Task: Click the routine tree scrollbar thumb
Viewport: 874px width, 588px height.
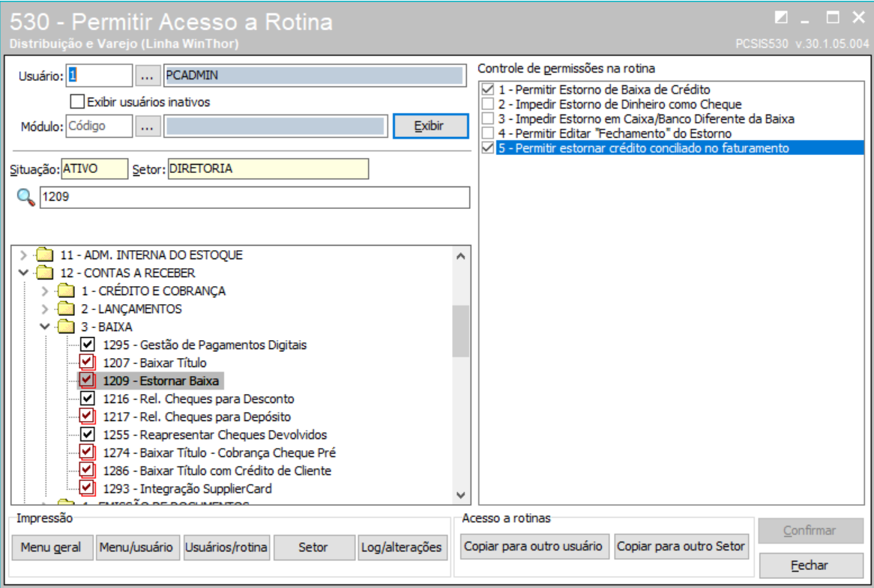Action: [x=460, y=331]
